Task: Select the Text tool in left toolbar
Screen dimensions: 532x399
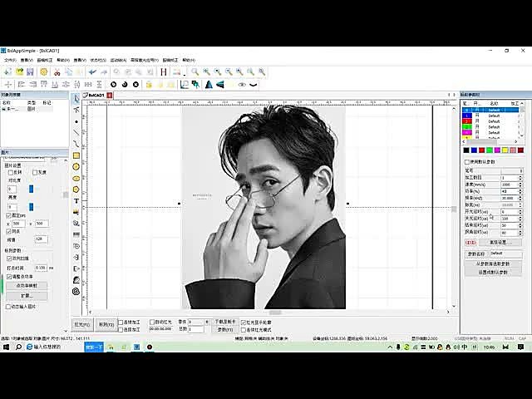Action: 76,201
